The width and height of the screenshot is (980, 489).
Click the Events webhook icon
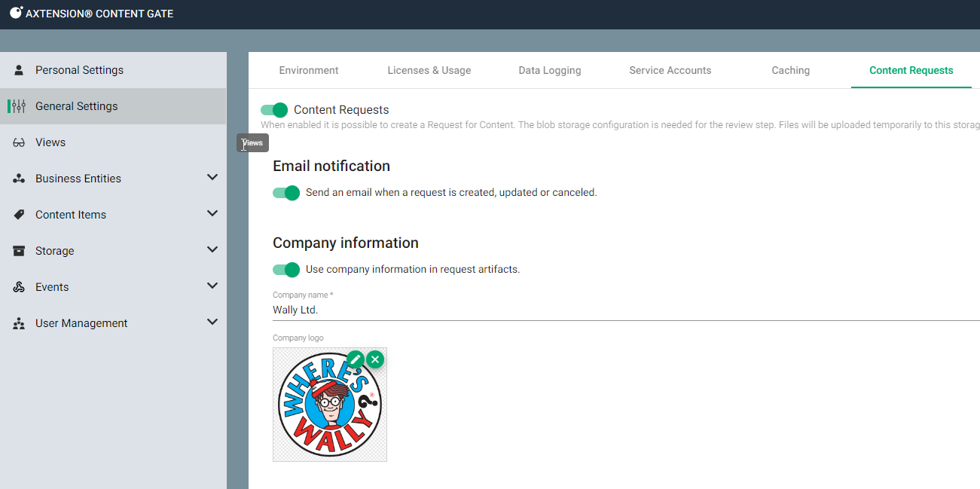[x=20, y=287]
